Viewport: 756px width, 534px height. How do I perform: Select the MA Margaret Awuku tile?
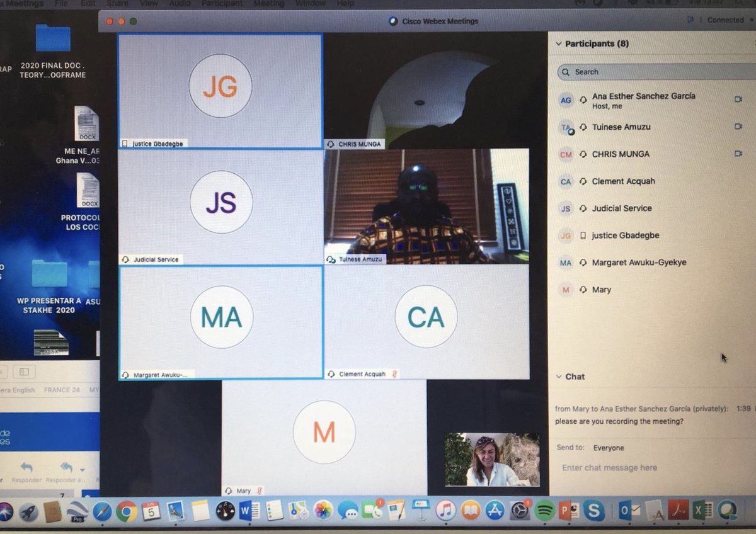tap(220, 322)
